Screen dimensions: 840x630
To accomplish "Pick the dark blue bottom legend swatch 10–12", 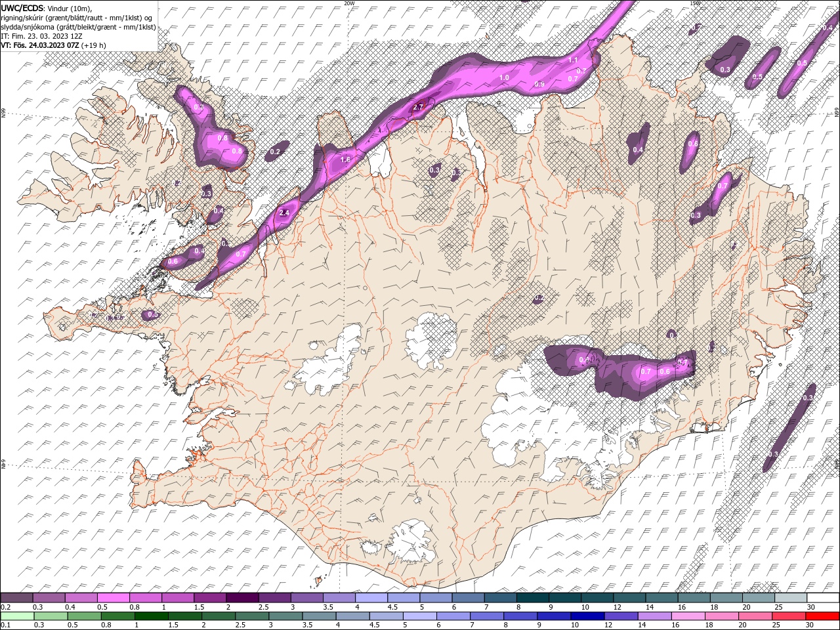I will 587,616.
